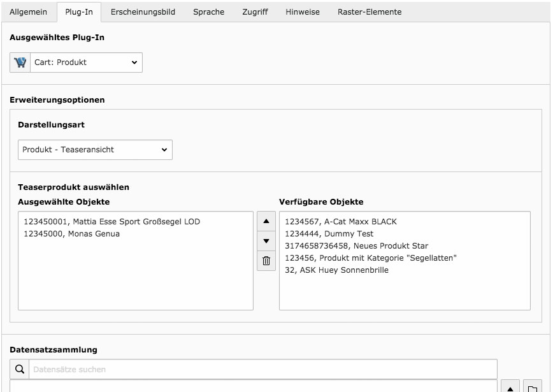Screen dimensions: 553x392
Task: Choose A-Cat Maxx BLACK from available objects
Action: pos(341,222)
